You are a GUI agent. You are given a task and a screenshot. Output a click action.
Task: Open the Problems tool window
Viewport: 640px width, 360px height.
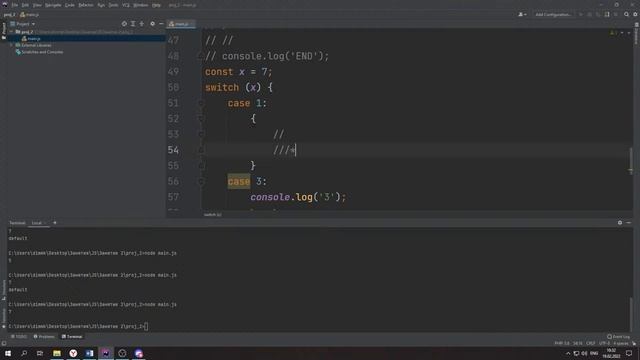click(x=44, y=337)
